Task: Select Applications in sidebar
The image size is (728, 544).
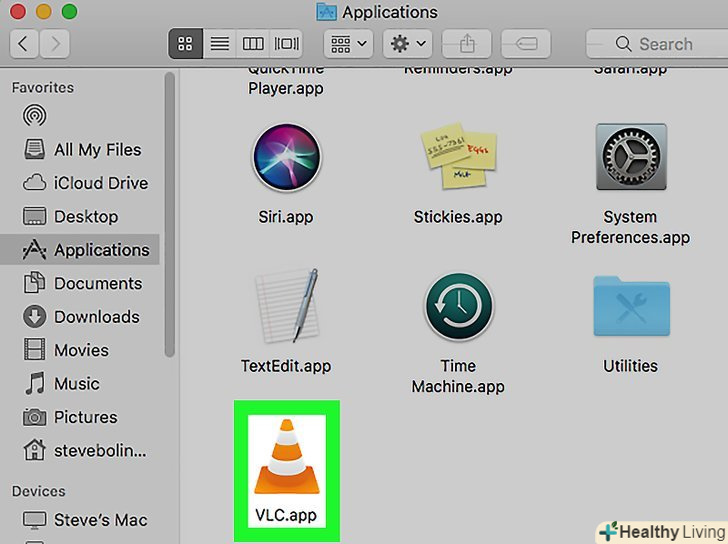Action: [79, 250]
